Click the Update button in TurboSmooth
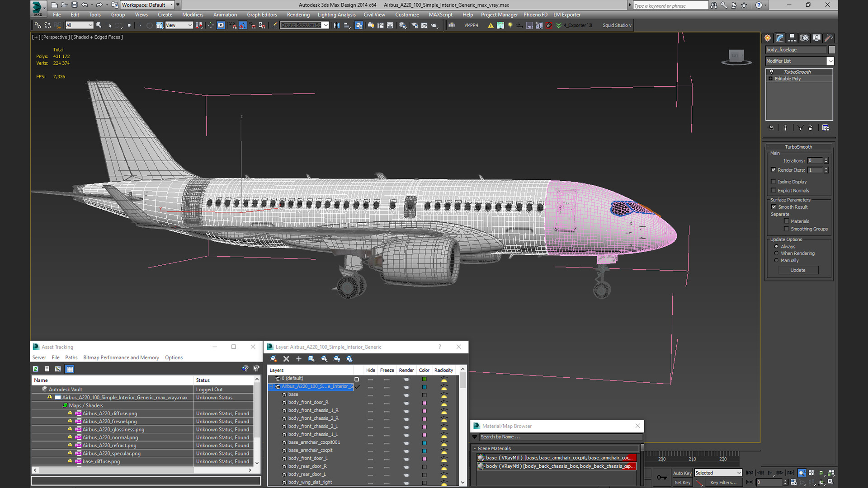Image resolution: width=868 pixels, height=488 pixels. tap(798, 270)
